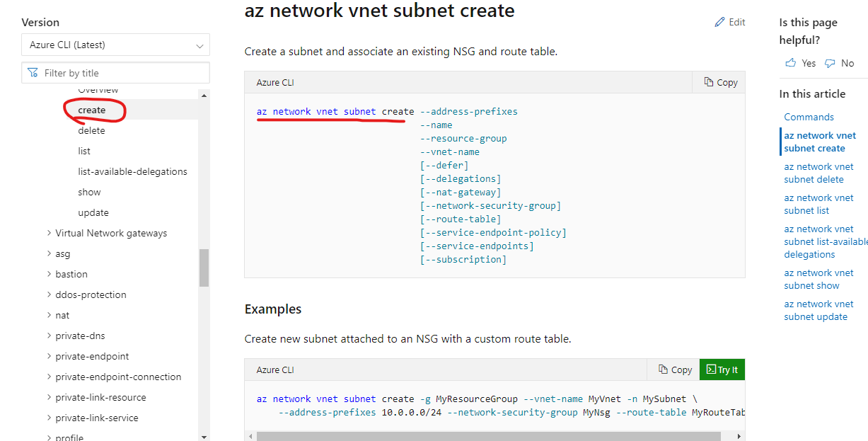Click the --delegations parameter link
This screenshot has height=441, width=868.
[461, 178]
